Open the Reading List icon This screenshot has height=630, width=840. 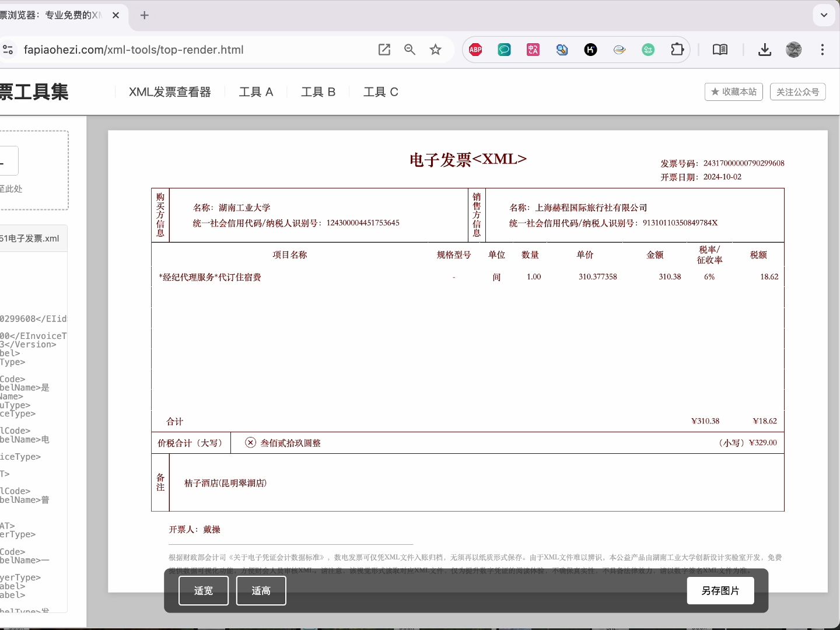click(x=720, y=50)
